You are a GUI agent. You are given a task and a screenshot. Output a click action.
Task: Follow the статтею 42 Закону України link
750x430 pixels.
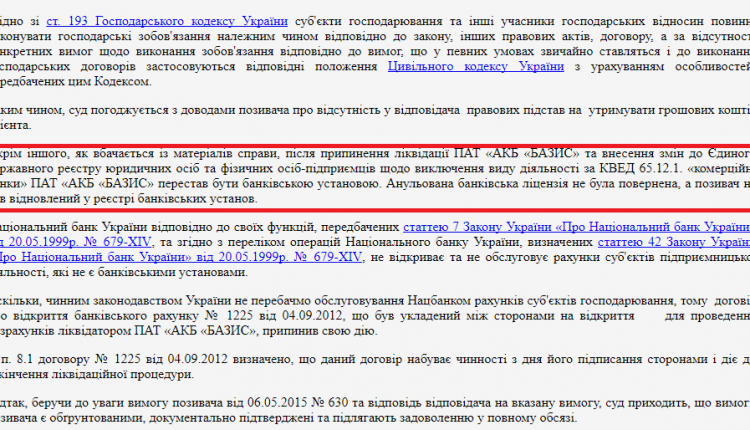point(674,243)
